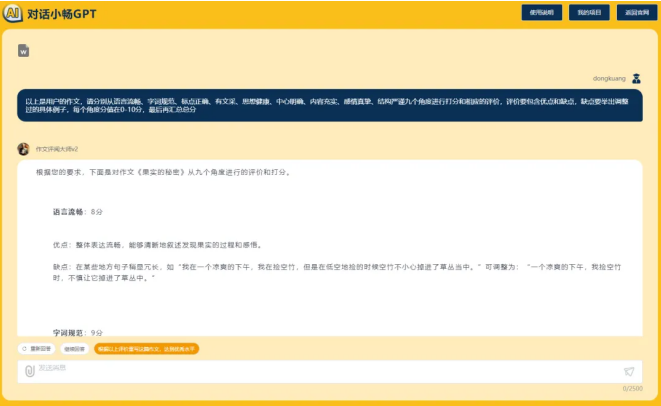This screenshot has height=406, width=661.
Task: Click the dark blue user prompt bubble
Action: [330, 105]
